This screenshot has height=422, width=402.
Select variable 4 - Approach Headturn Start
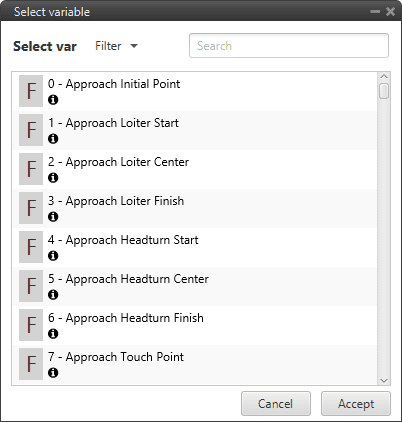point(195,247)
